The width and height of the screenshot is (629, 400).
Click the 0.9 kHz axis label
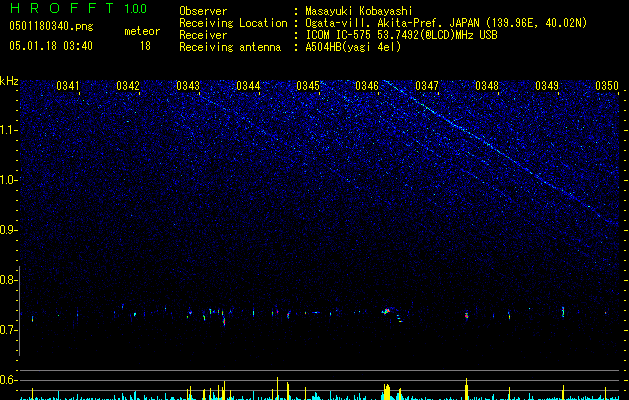point(8,230)
